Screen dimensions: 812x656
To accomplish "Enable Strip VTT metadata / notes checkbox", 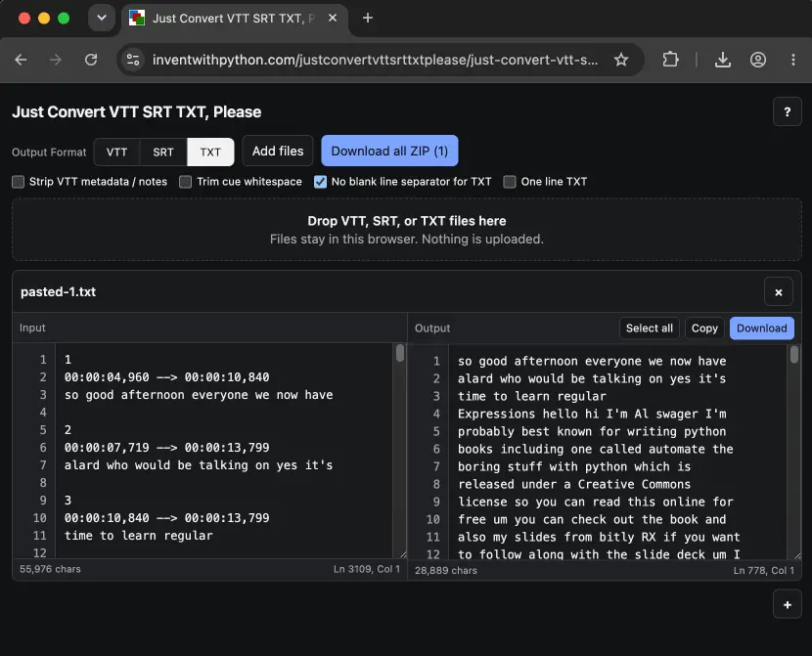I will (x=19, y=182).
